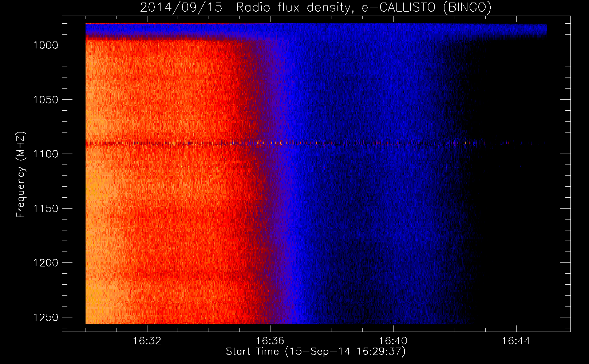The image size is (589, 364).
Task: Click the 1150 frequency tick label
Action: pos(46,209)
